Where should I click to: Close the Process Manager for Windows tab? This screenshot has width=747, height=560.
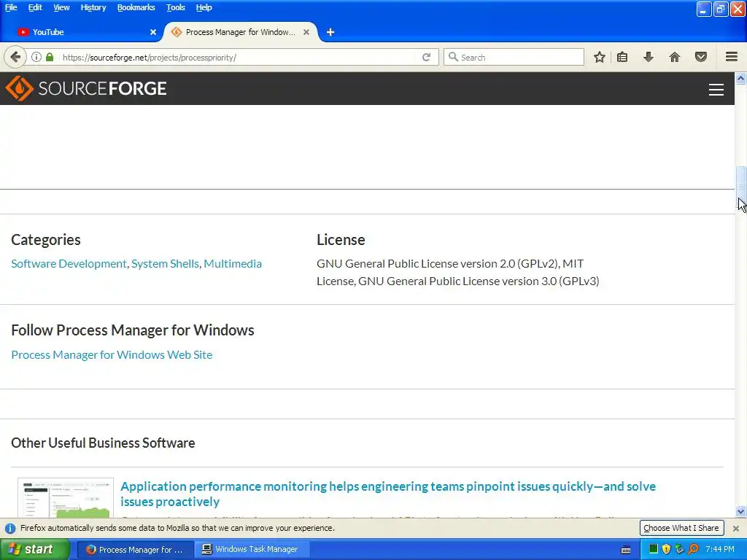point(306,32)
